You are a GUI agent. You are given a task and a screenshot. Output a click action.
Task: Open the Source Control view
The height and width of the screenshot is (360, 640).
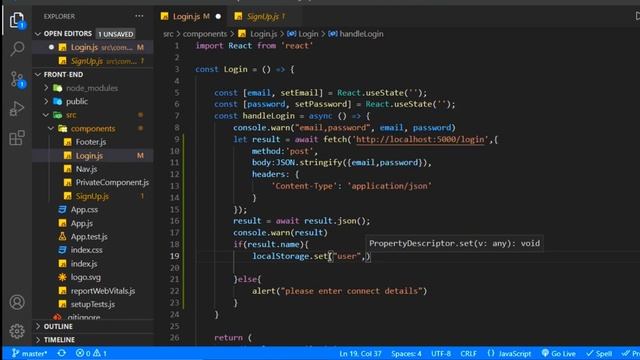[x=17, y=79]
